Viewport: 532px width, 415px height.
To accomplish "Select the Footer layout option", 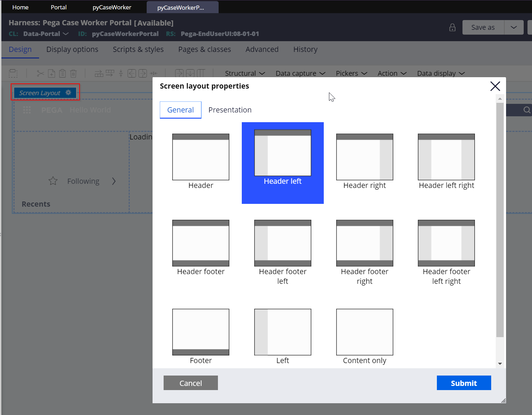I will click(201, 332).
